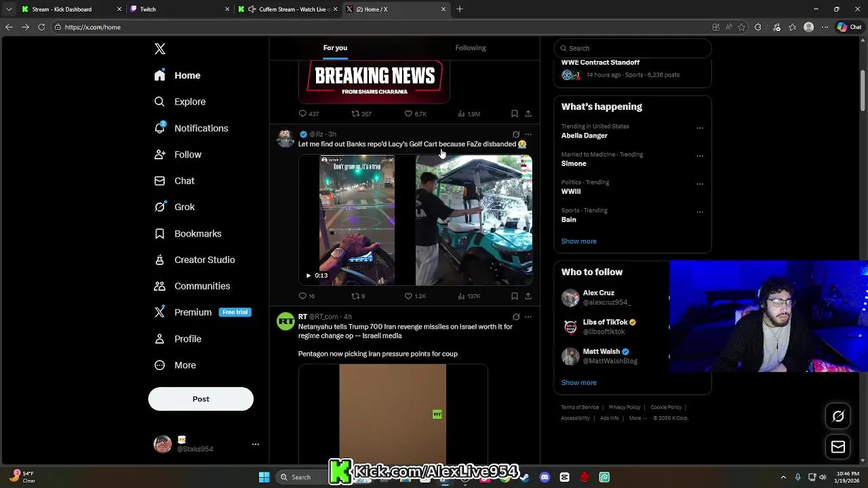Screen dimensions: 868x488
Task: Open more options on RT post
Action: 528,317
